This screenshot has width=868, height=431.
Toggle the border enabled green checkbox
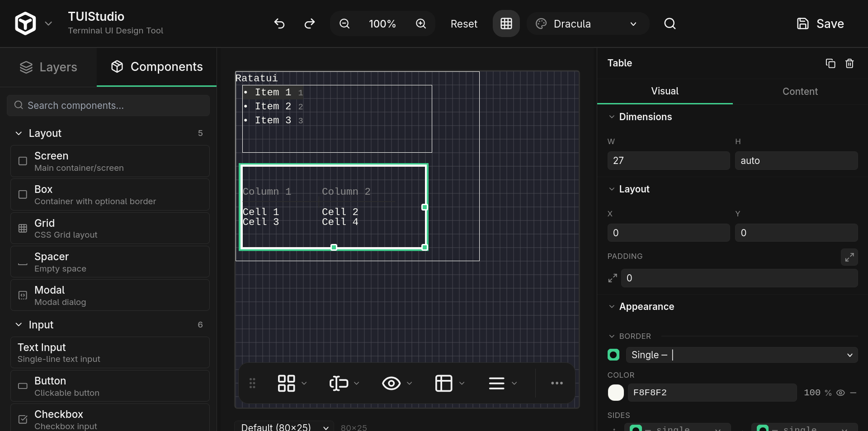(613, 355)
